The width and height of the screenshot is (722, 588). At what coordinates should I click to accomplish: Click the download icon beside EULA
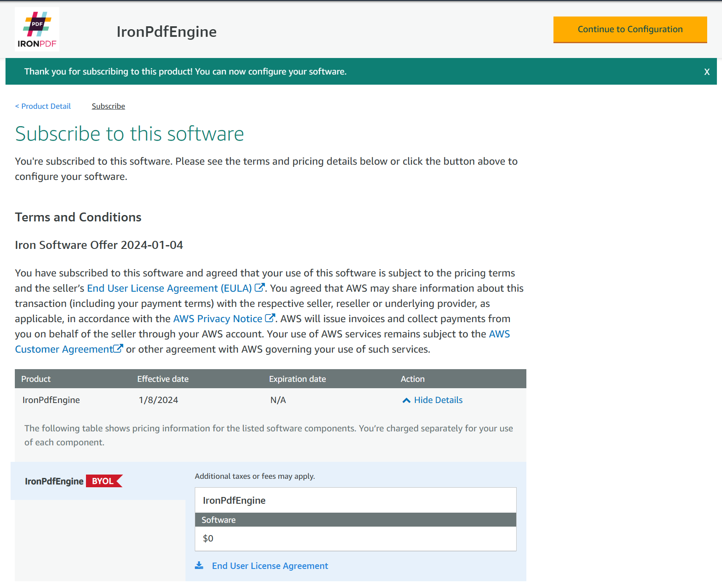[199, 566]
